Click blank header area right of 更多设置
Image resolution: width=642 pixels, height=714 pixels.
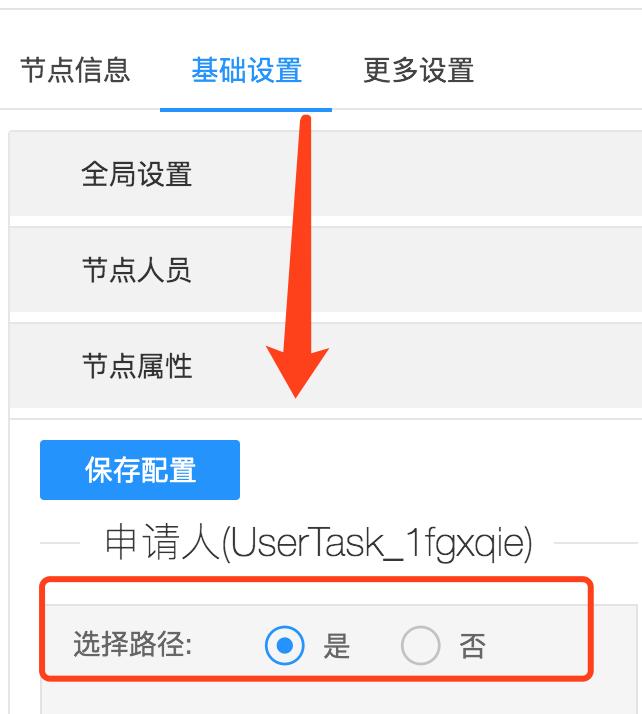click(x=560, y=70)
